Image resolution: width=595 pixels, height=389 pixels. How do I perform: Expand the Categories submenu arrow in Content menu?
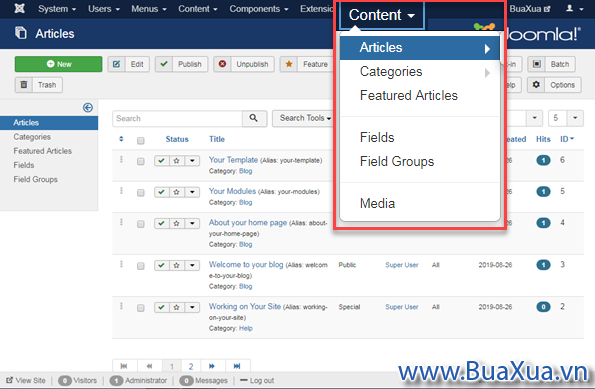[487, 73]
